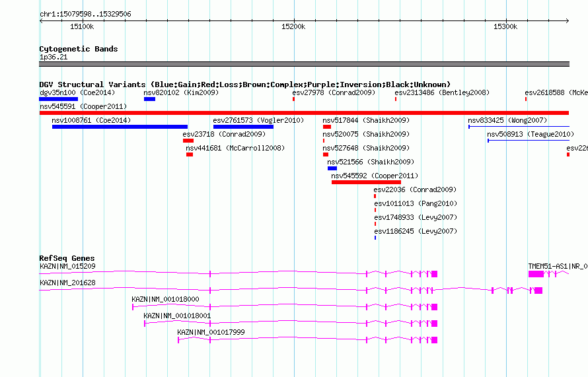Click the 15200k ruler label
Viewport: 588px width, 377px height.
(293, 26)
